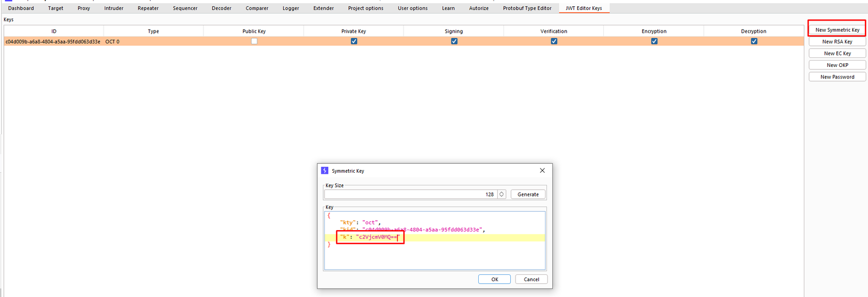Open the Extender tab
This screenshot has height=297, width=868.
(x=324, y=8)
